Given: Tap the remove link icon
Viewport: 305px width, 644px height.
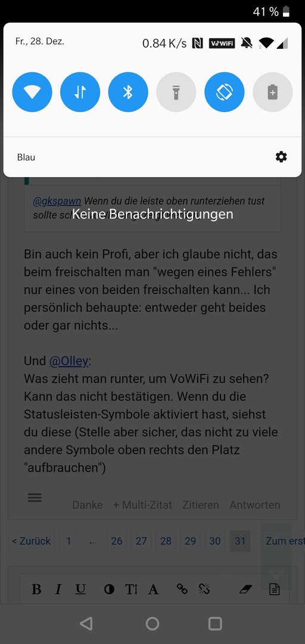Looking at the screenshot, I should click(204, 589).
